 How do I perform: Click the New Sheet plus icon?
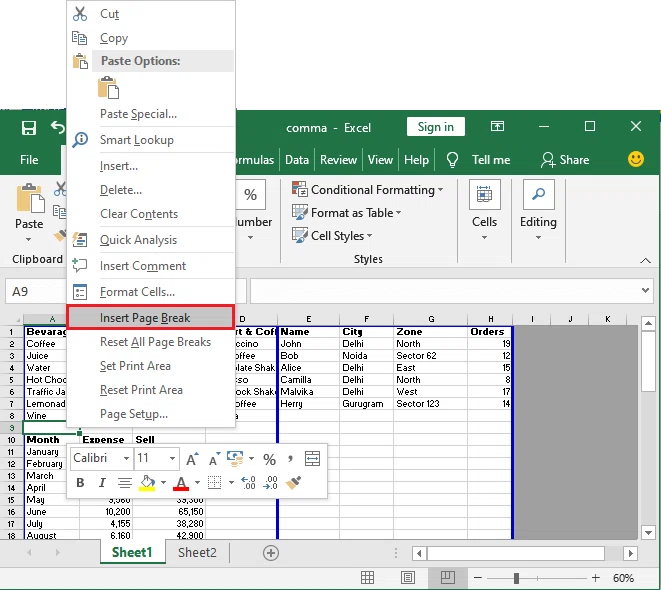(x=271, y=553)
